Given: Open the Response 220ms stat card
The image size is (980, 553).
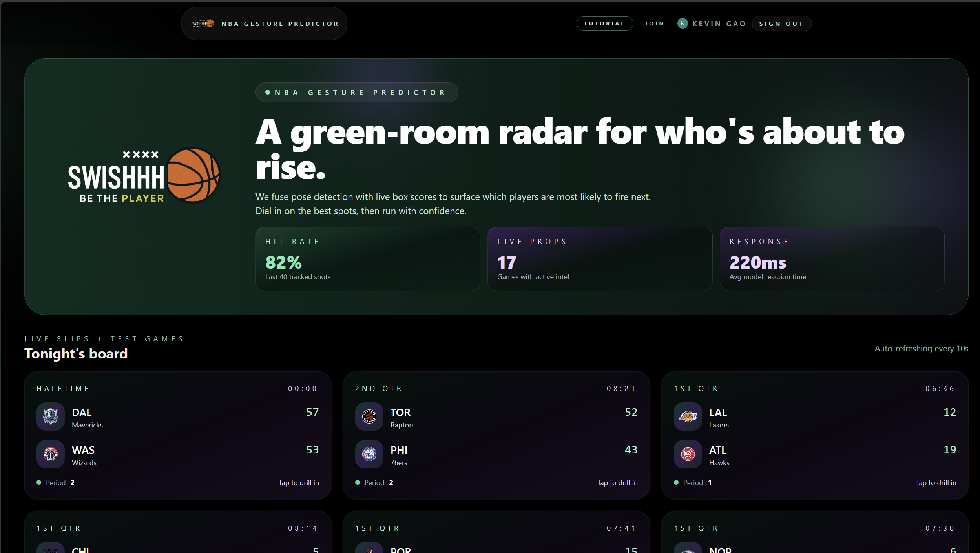Looking at the screenshot, I should pyautogui.click(x=832, y=259).
